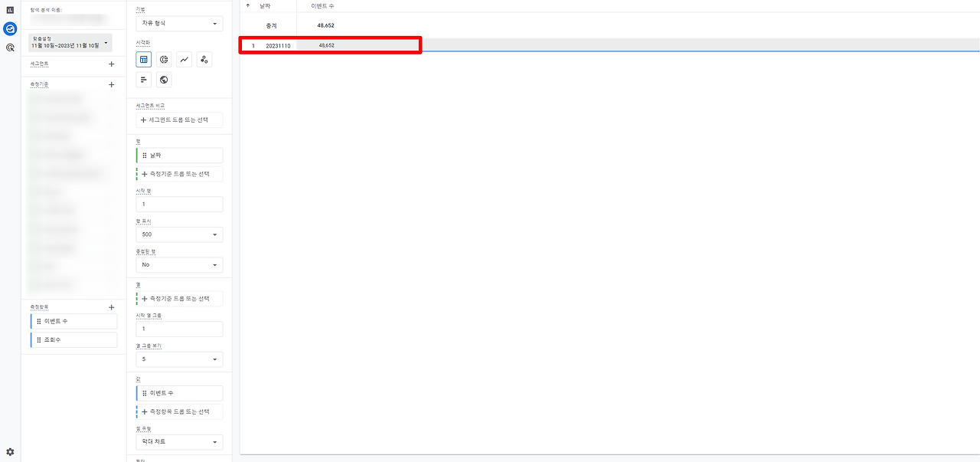Select the line chart visualization icon
Screen dimensions: 980x462
(185, 59)
